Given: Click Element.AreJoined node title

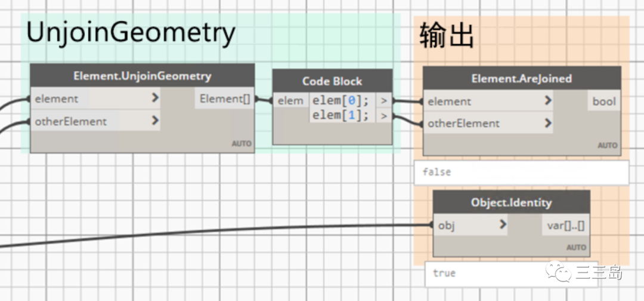Looking at the screenshot, I should [522, 78].
